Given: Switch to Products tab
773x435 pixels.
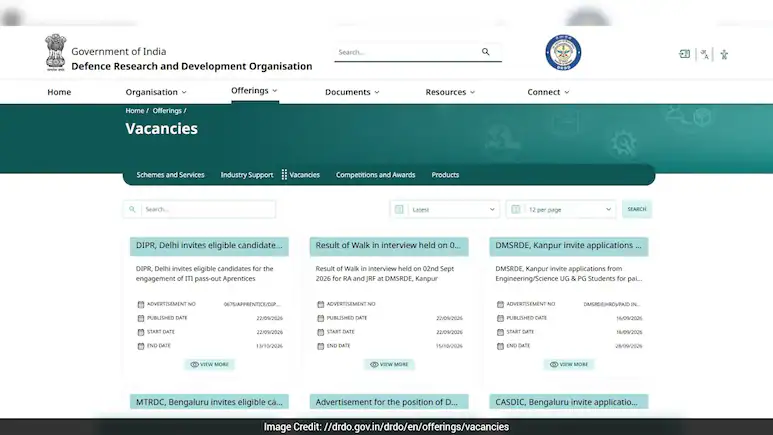Looking at the screenshot, I should click(x=445, y=175).
